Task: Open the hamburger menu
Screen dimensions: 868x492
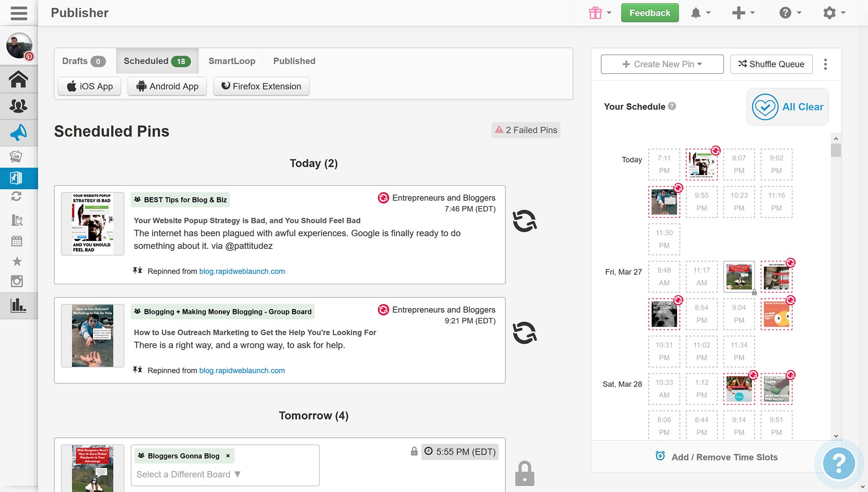Action: coord(19,13)
